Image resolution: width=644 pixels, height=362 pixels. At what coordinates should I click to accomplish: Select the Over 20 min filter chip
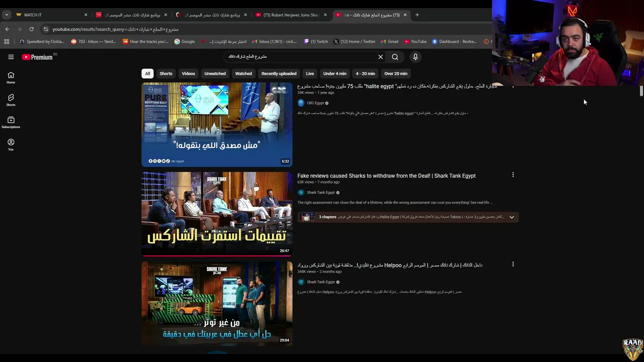396,73
